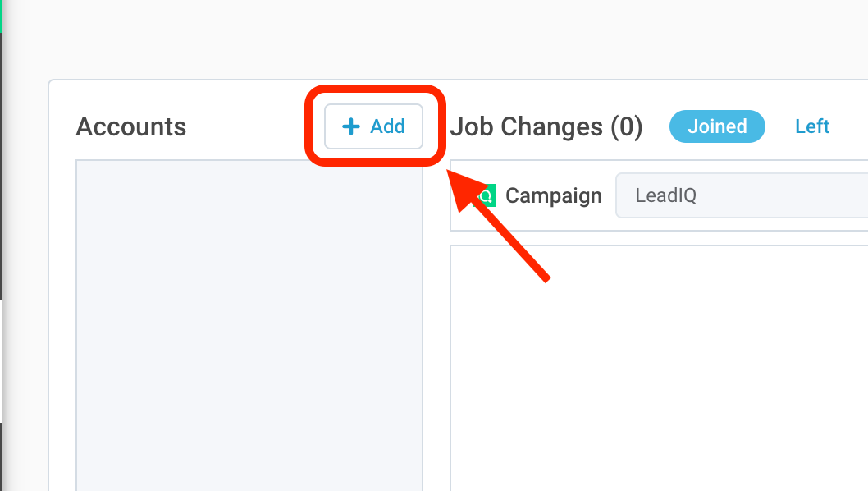The image size is (868, 491).
Task: Switch to the Left job changes filter
Action: 812,126
